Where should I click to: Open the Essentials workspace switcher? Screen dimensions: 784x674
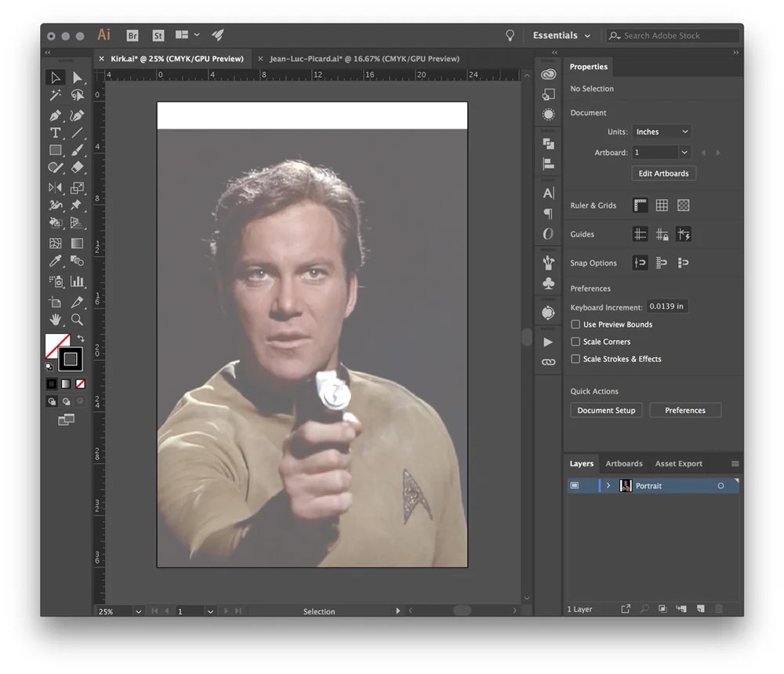tap(561, 35)
